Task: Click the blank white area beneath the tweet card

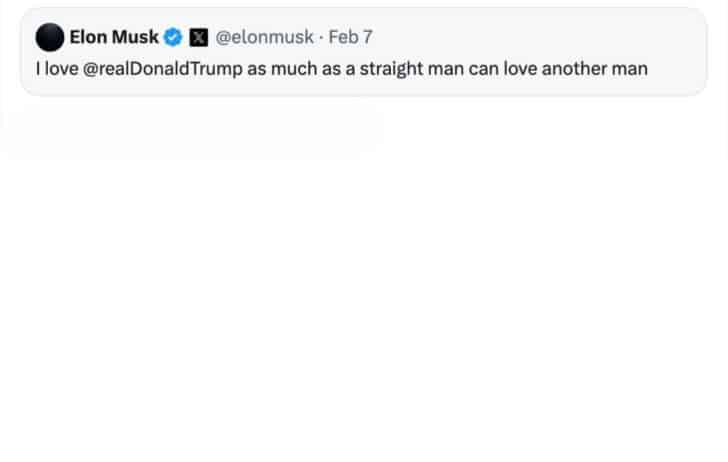Action: pyautogui.click(x=364, y=279)
